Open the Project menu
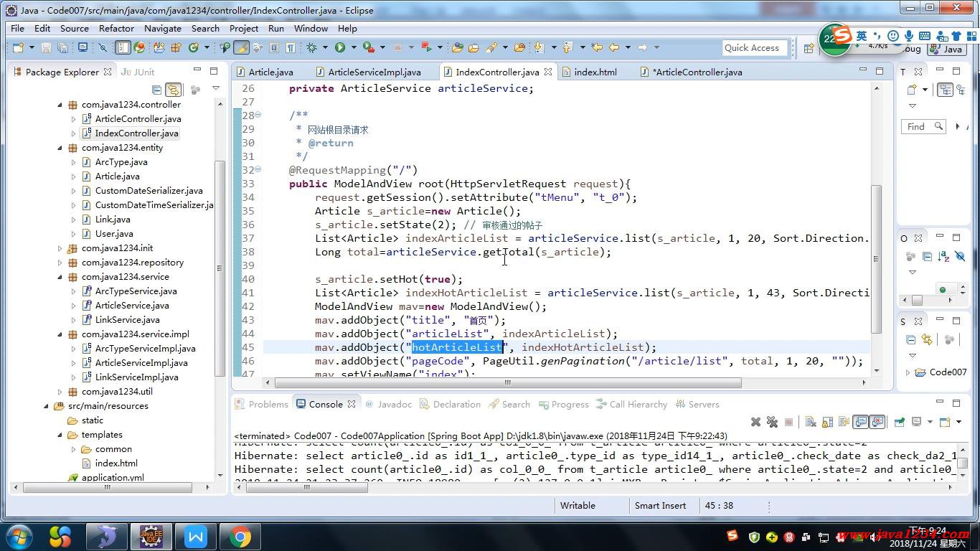The width and height of the screenshot is (980, 551). pyautogui.click(x=244, y=28)
